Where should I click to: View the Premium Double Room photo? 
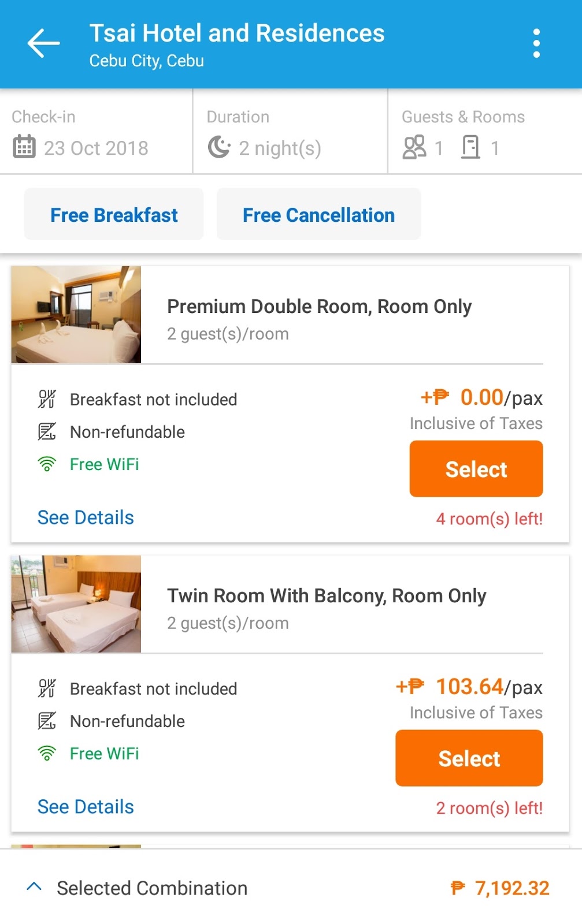(x=76, y=315)
